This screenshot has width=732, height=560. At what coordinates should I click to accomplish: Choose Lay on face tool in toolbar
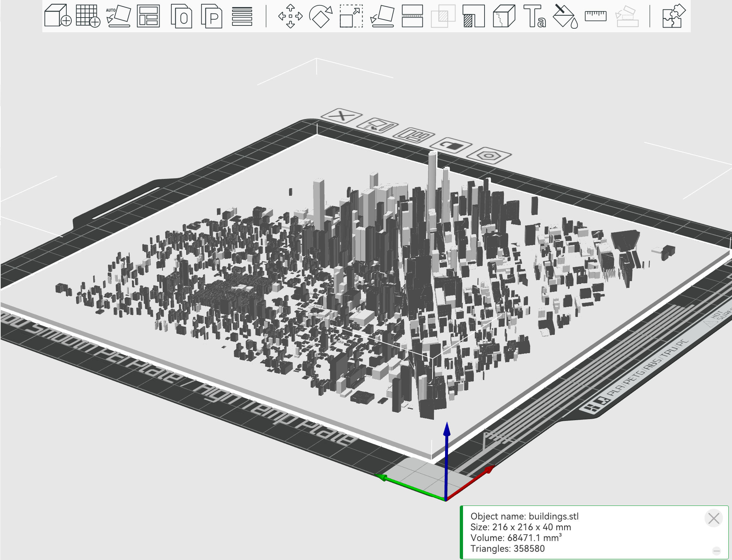point(382,16)
